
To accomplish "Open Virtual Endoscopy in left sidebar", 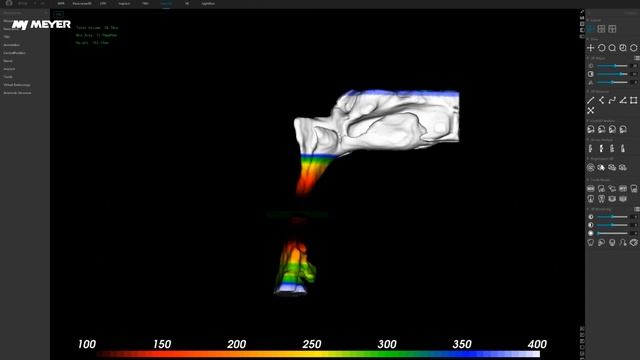I will click(x=17, y=85).
